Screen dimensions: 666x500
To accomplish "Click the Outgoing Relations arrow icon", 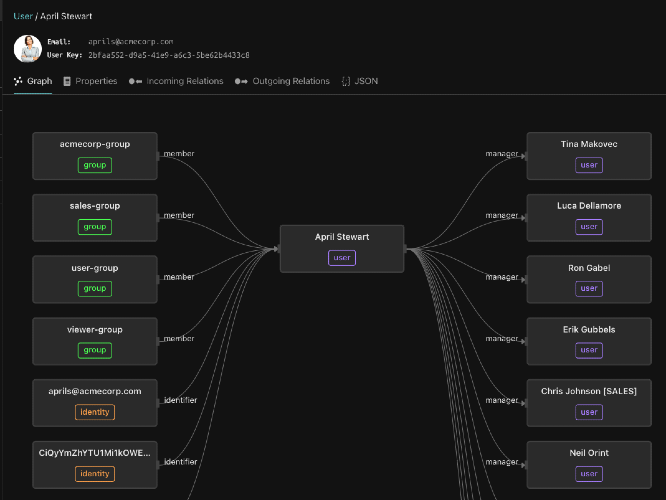I will (x=241, y=81).
